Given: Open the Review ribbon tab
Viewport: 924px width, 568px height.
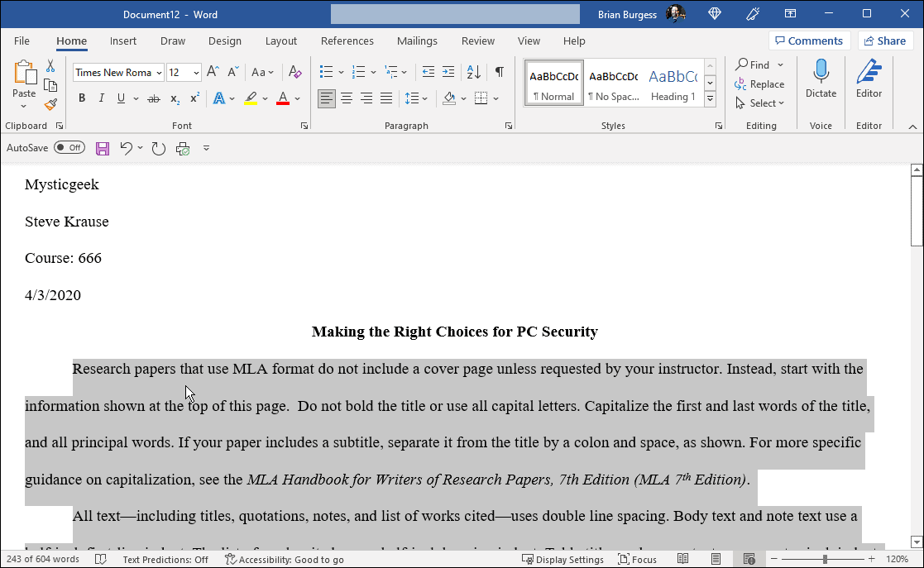Looking at the screenshot, I should point(478,41).
